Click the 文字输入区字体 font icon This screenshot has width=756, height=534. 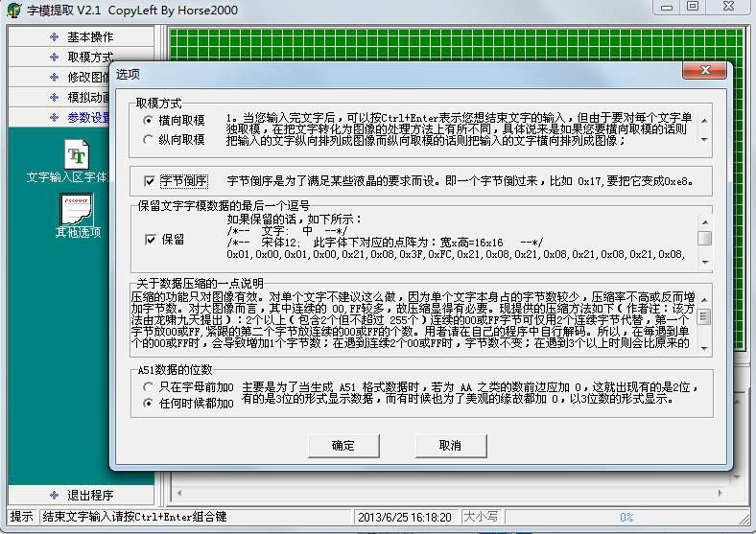coord(77,155)
